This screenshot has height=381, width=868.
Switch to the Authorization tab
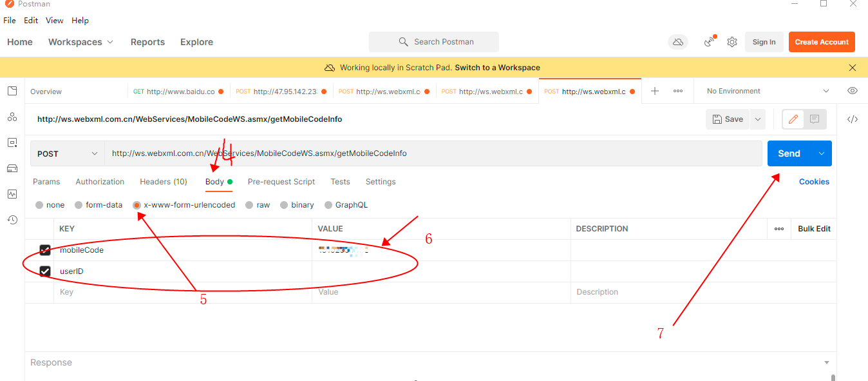[x=100, y=182]
